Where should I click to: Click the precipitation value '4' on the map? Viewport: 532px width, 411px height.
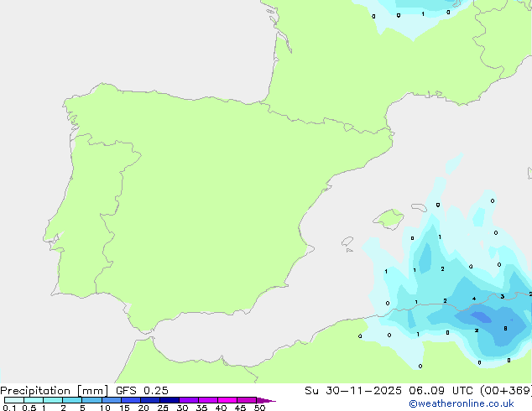point(474,299)
